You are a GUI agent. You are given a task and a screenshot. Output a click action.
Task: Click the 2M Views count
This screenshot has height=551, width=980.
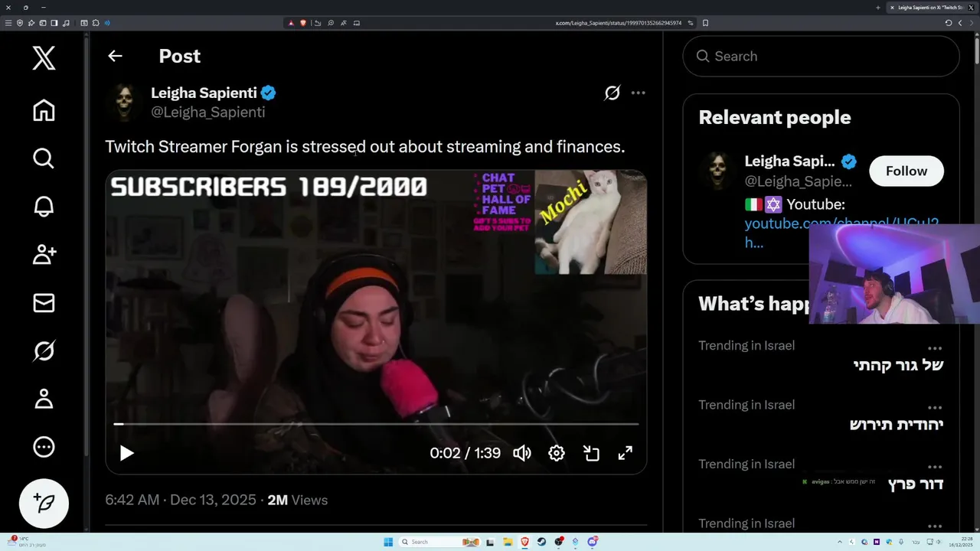tap(297, 500)
